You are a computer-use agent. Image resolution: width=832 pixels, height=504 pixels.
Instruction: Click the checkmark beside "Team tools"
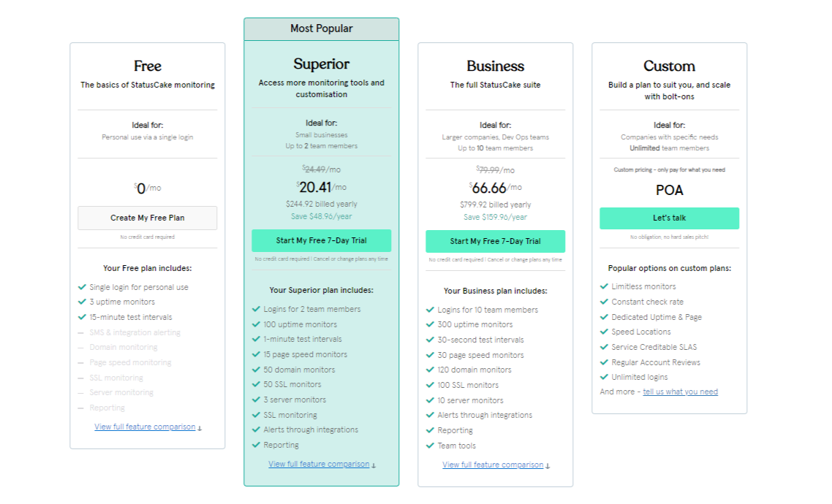coord(430,445)
